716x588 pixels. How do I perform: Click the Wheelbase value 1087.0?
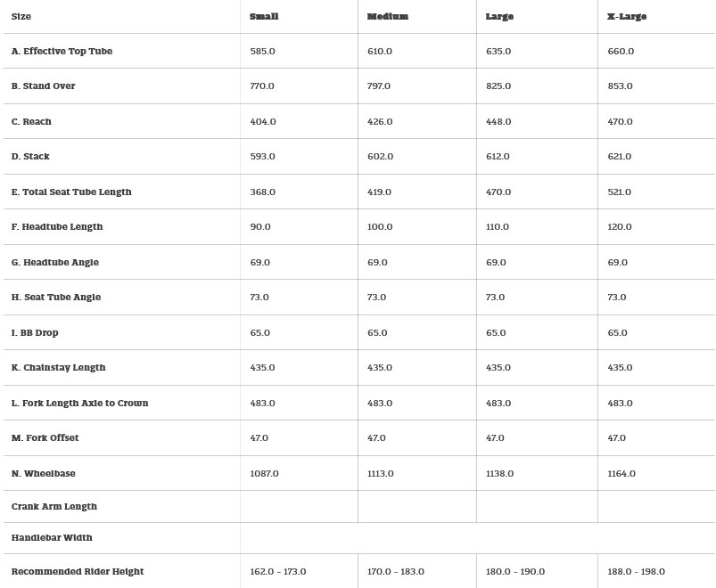[265, 474]
